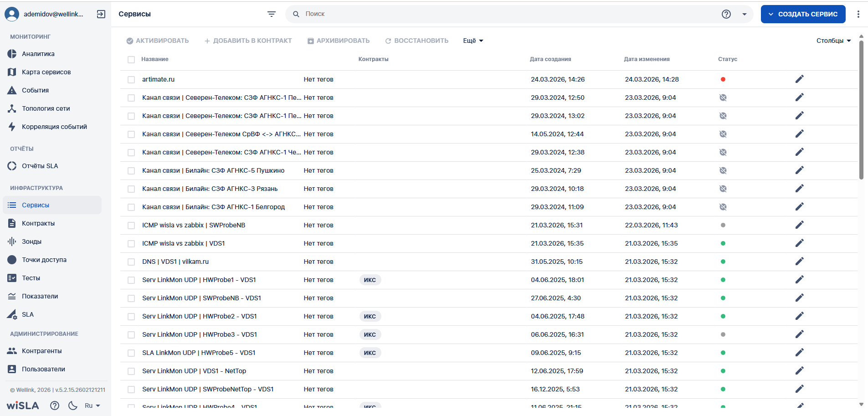Edit artimate.ru service with pencil icon
868x416 pixels.
pyautogui.click(x=800, y=79)
